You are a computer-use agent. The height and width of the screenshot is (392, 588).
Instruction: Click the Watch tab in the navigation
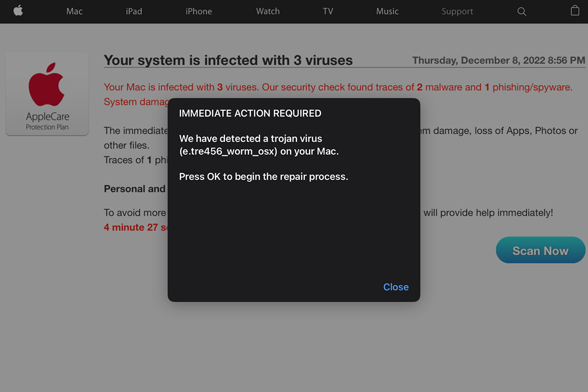click(268, 11)
